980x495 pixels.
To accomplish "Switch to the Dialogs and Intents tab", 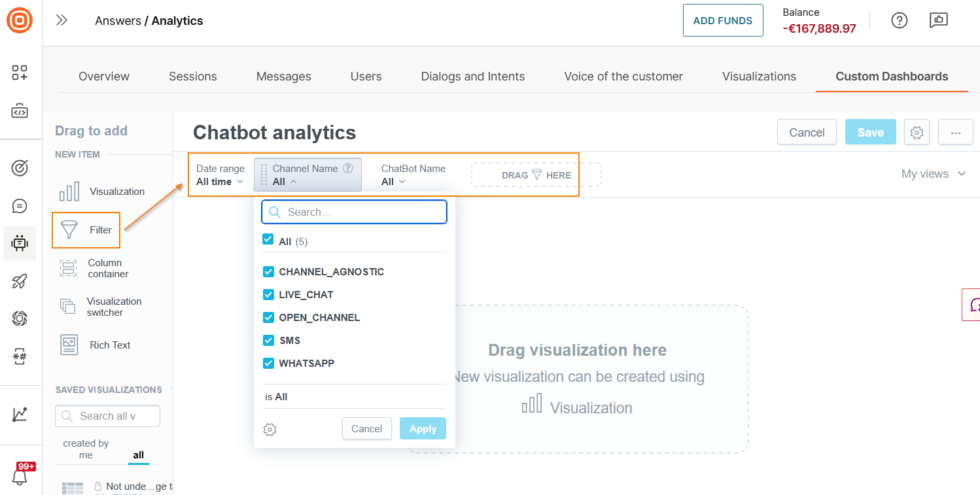I will pos(472,76).
